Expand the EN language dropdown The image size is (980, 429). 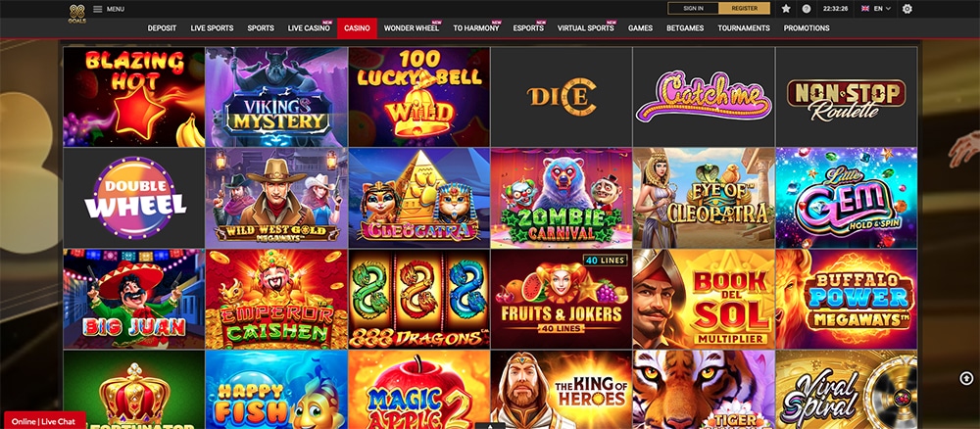coord(875,9)
